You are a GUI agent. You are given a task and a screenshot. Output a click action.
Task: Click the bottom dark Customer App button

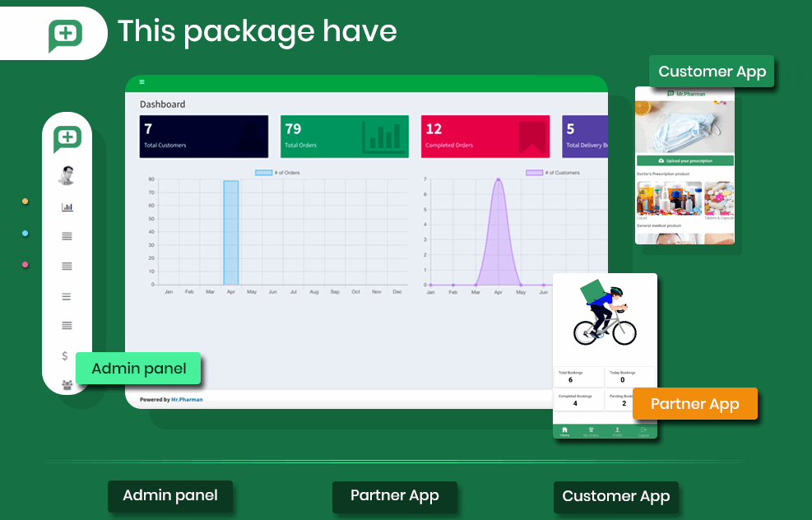(615, 497)
